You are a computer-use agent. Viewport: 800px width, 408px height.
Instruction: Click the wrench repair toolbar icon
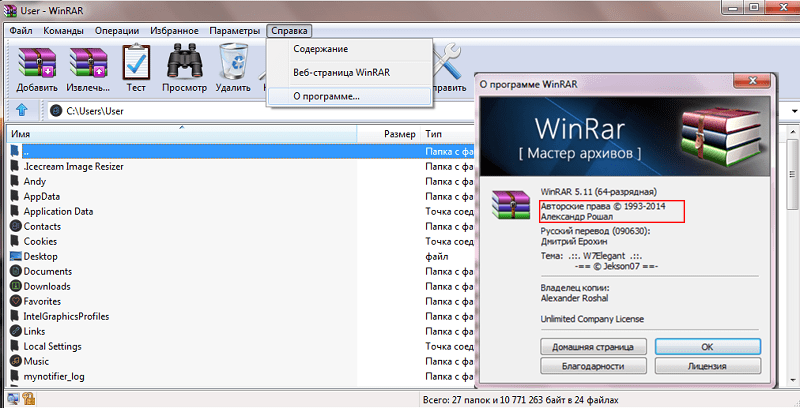tap(447, 61)
